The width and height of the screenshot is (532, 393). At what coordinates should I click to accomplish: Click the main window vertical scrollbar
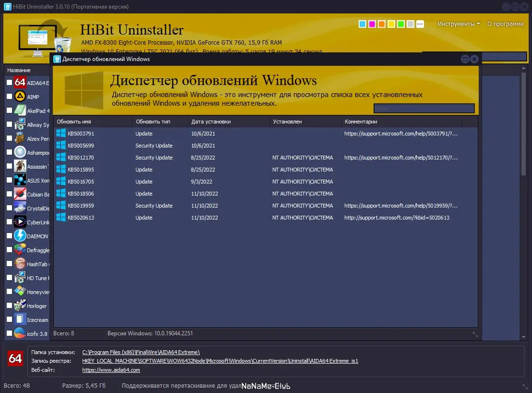coord(523,124)
